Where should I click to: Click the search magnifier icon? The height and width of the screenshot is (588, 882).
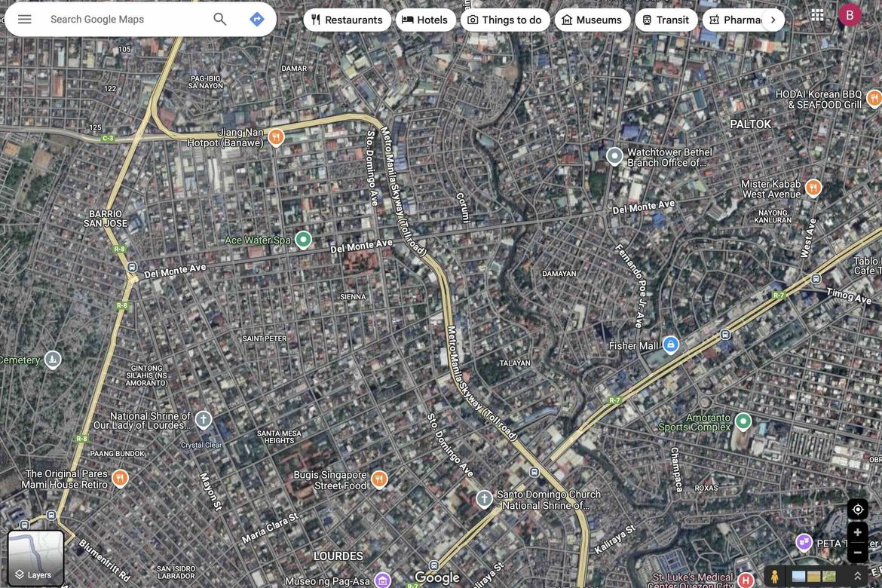220,19
